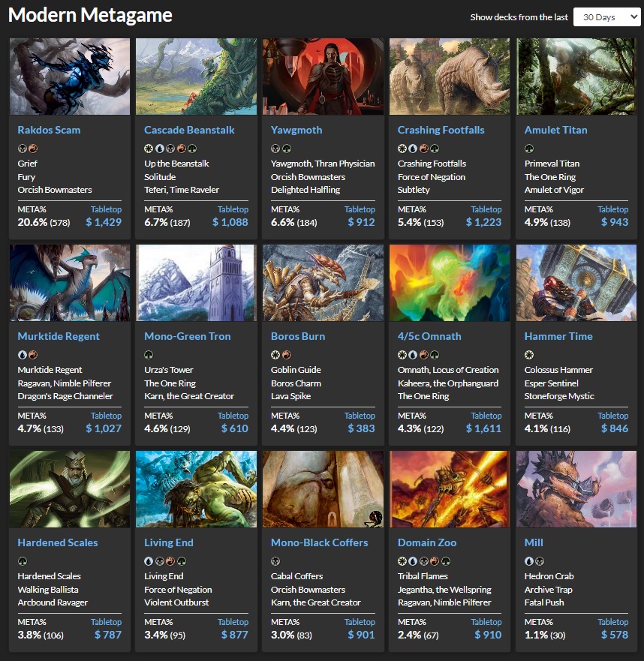Open the Crashing Footfalls deck link
644x661 pixels.
tap(441, 130)
